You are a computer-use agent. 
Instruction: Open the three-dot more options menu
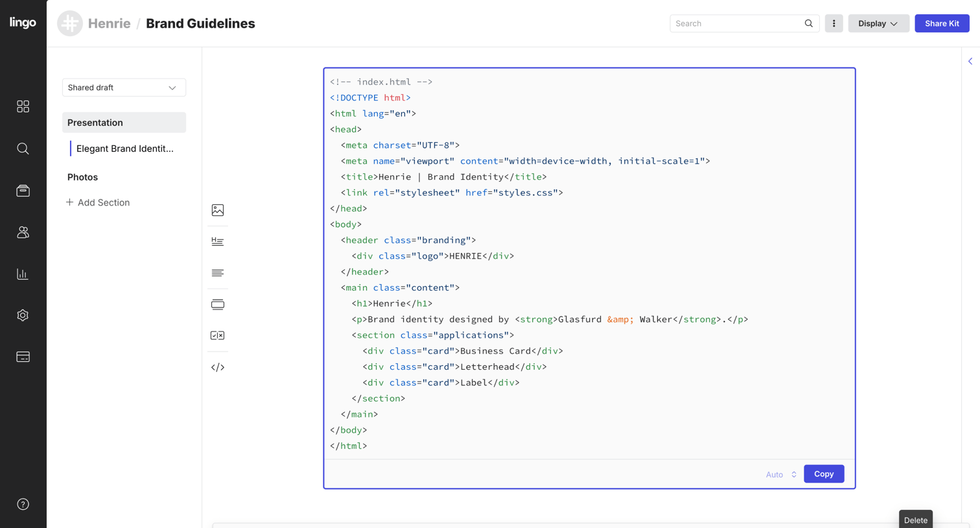pyautogui.click(x=834, y=23)
